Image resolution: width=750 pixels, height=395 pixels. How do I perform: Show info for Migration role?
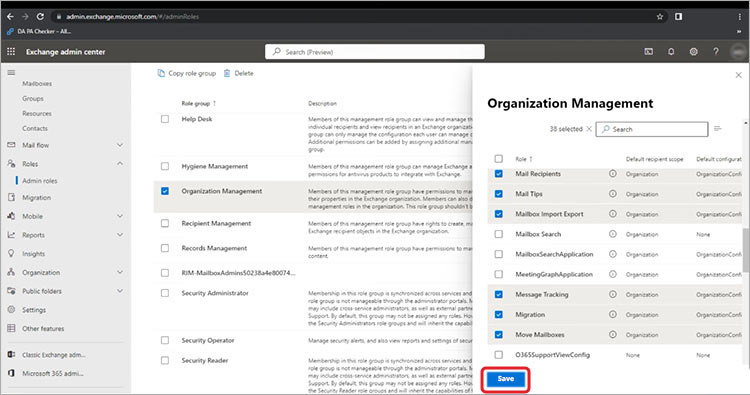(x=613, y=314)
